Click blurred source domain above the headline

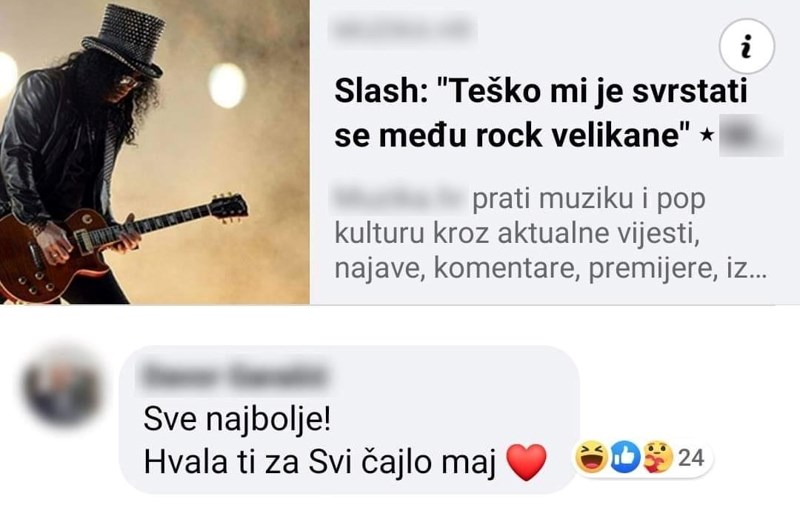(x=403, y=30)
